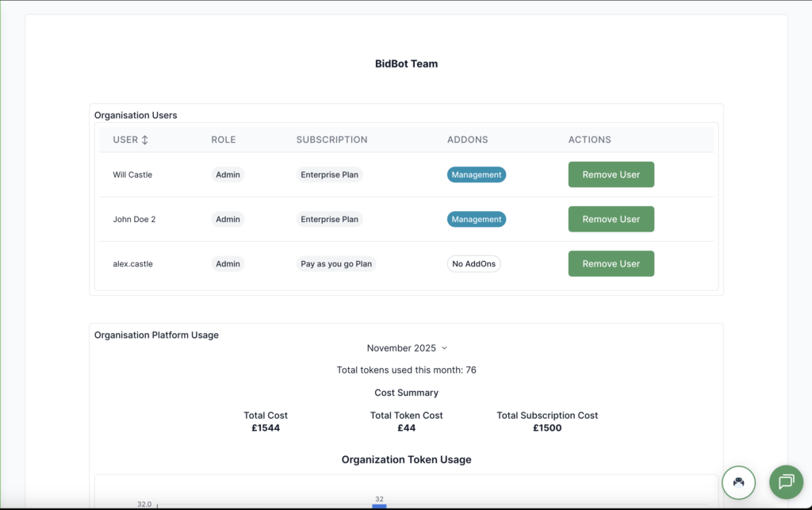This screenshot has height=510, width=812.
Task: Click the sort arrows beside USER header
Action: point(145,140)
